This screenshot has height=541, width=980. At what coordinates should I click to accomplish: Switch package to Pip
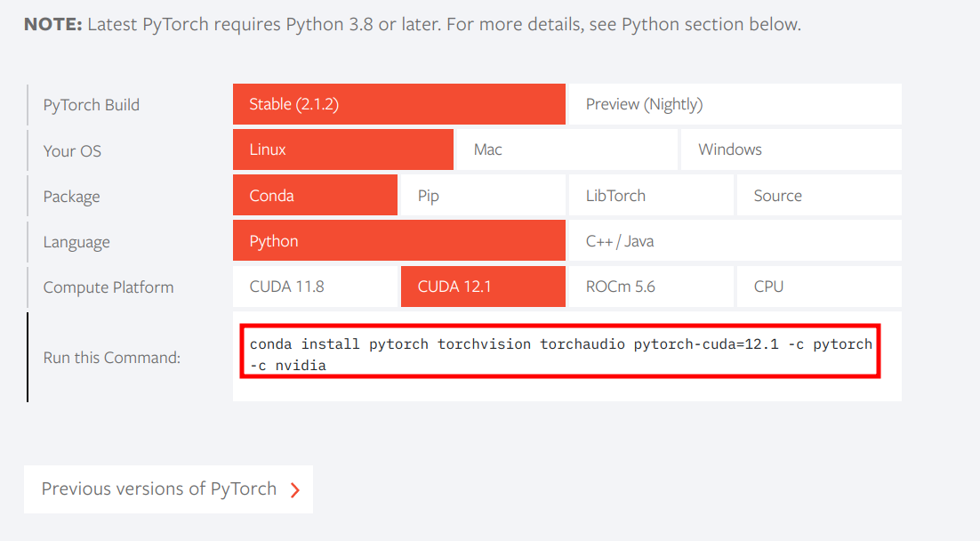click(x=483, y=195)
